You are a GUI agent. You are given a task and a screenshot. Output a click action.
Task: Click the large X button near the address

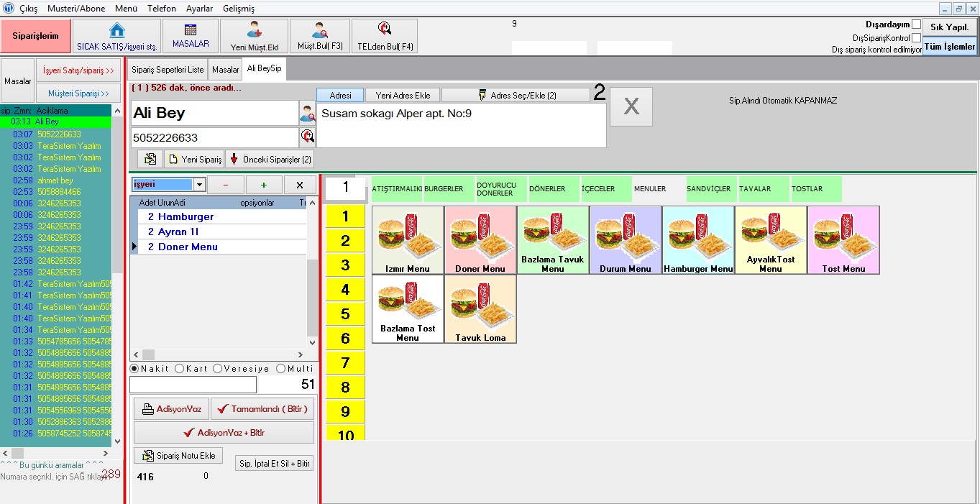tap(631, 107)
